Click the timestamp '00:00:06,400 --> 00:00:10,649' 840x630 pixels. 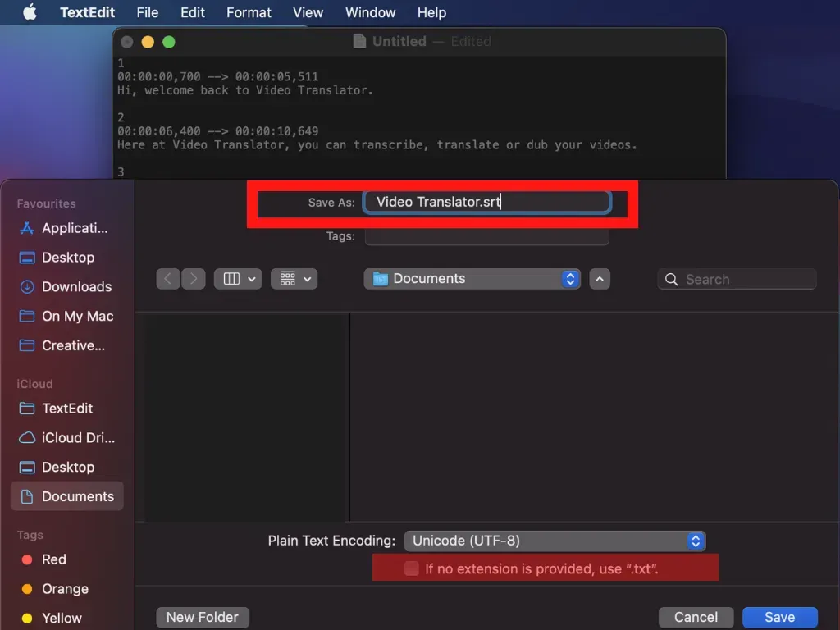[x=218, y=131]
